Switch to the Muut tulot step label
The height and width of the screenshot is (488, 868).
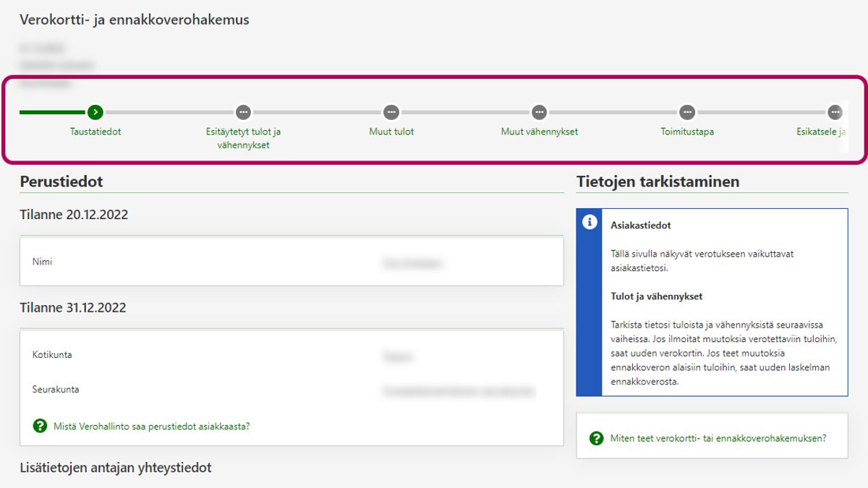click(391, 132)
